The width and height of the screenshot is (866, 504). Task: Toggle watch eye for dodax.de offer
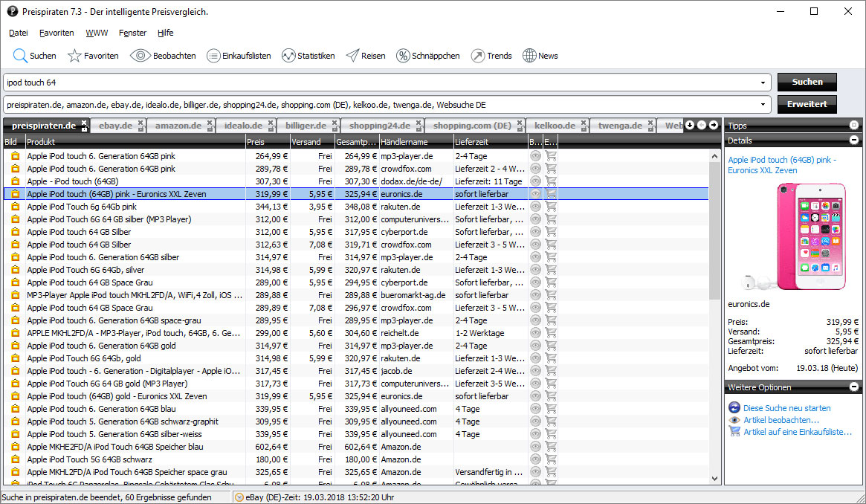(535, 181)
